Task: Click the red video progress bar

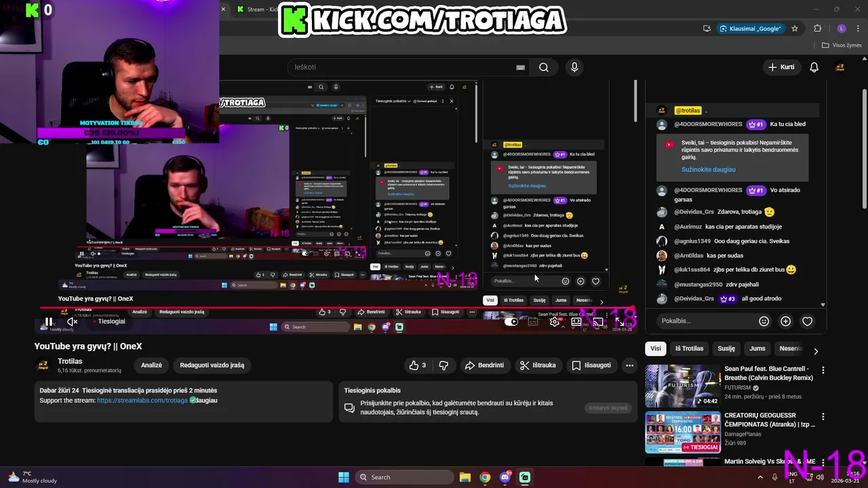Action: click(335, 308)
